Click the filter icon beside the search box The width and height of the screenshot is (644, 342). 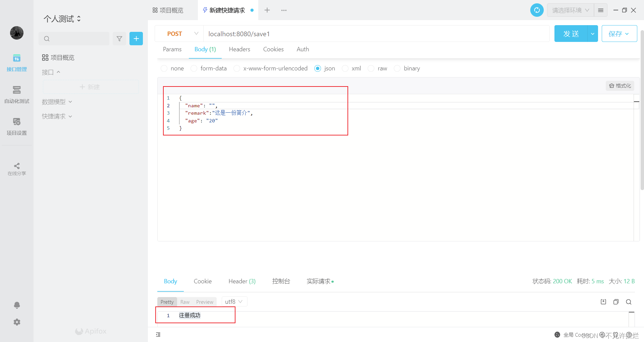pyautogui.click(x=119, y=39)
